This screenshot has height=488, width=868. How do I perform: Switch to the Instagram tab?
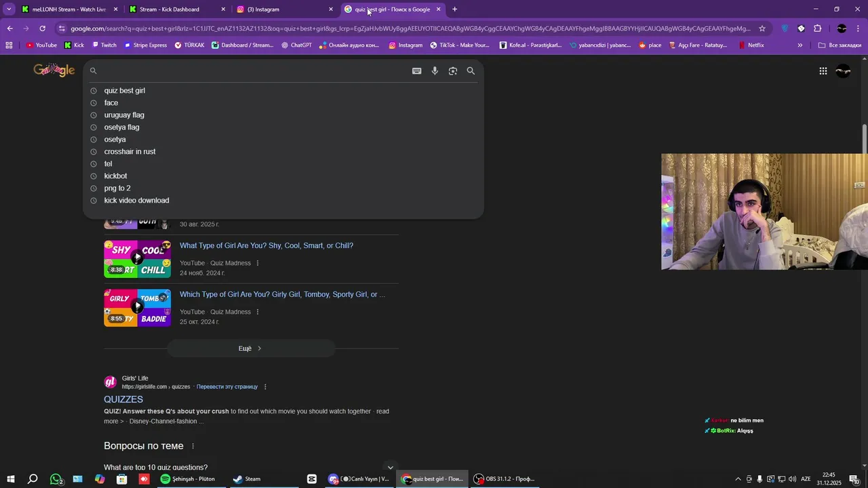[x=283, y=9]
